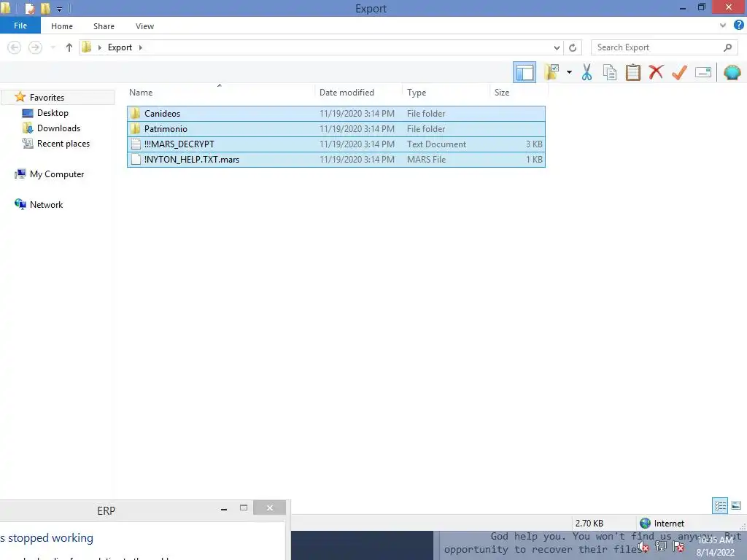Click the MARS File type cell
747x560 pixels.
pos(426,160)
